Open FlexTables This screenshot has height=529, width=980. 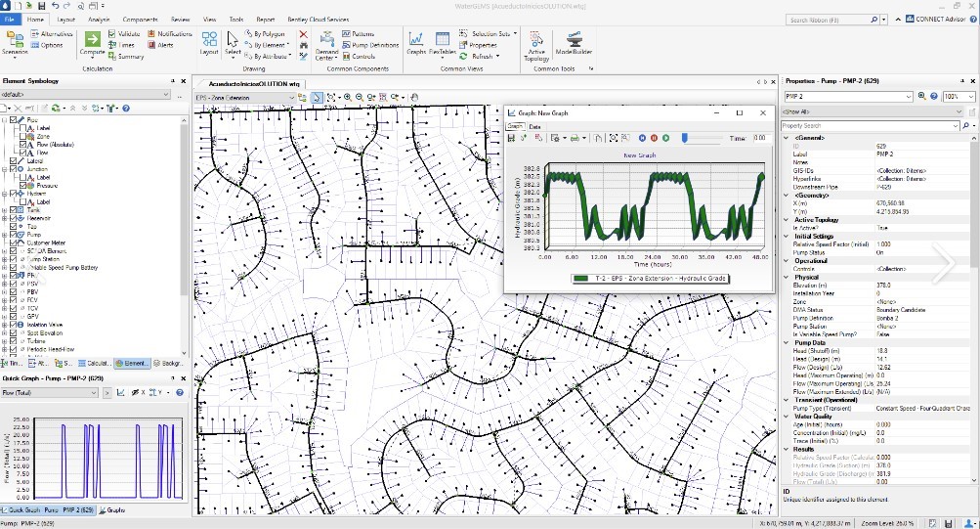coord(443,43)
